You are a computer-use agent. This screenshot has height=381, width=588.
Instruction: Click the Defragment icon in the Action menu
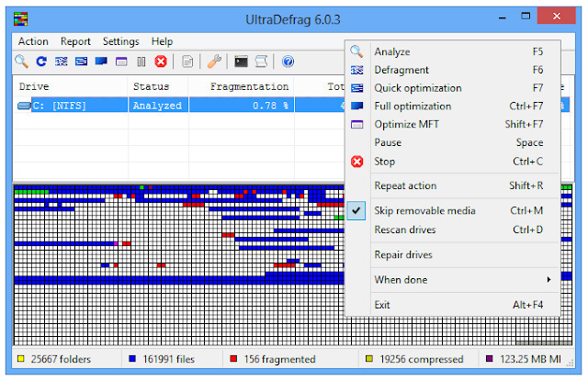[x=356, y=70]
